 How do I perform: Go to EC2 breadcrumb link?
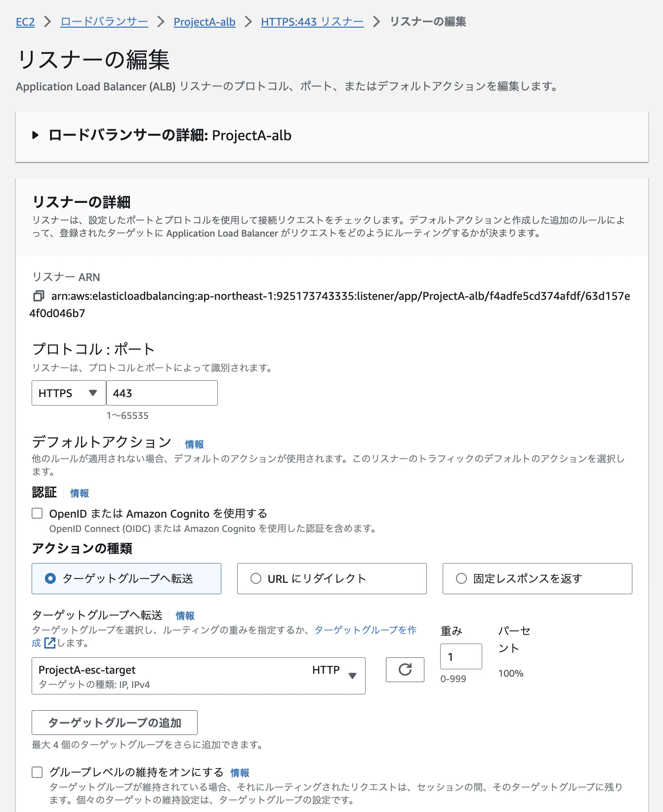point(25,22)
